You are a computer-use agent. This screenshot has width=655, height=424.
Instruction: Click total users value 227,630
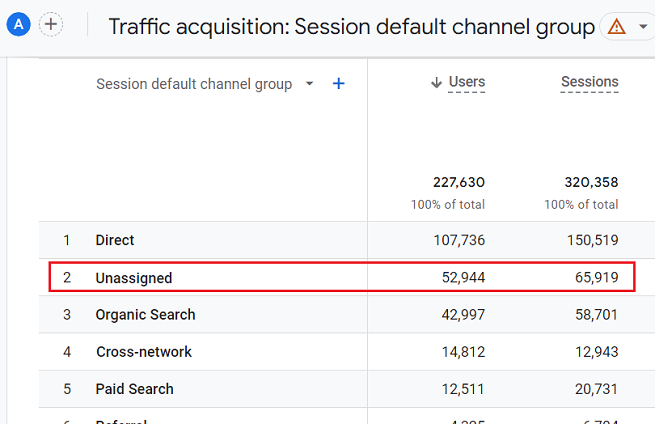(459, 182)
